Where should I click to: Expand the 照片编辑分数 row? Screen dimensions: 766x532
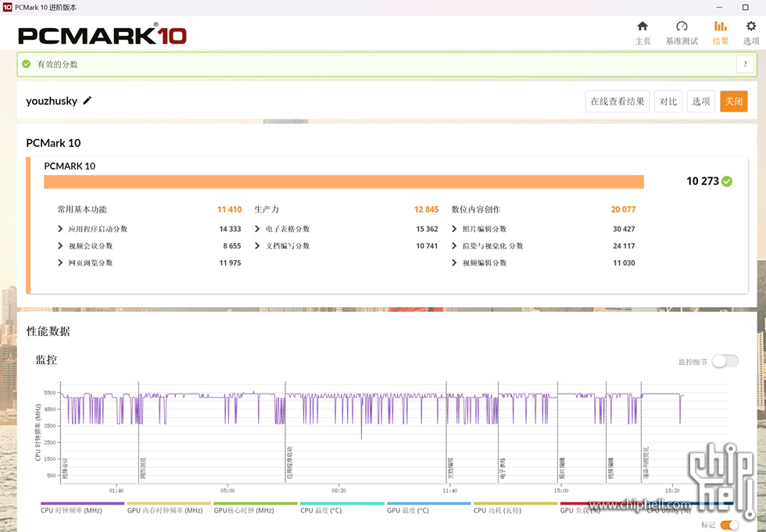point(454,229)
